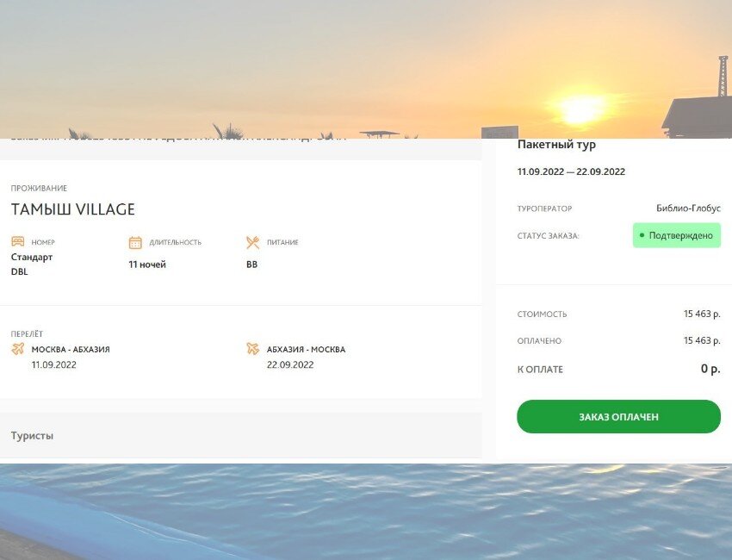Click the Статус заказа label

pyautogui.click(x=548, y=236)
